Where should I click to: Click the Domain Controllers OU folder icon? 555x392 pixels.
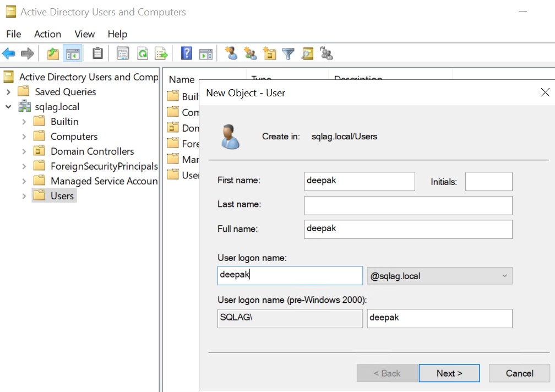coord(39,151)
